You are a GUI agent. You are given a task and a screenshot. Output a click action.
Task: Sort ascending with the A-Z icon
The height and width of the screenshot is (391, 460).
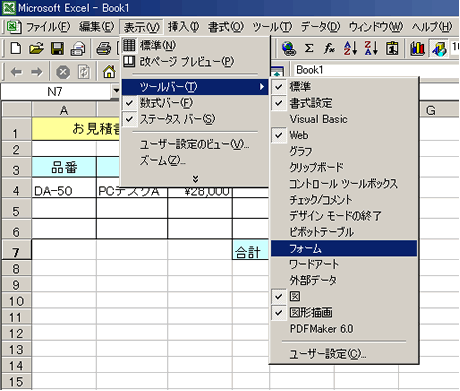[x=350, y=49]
